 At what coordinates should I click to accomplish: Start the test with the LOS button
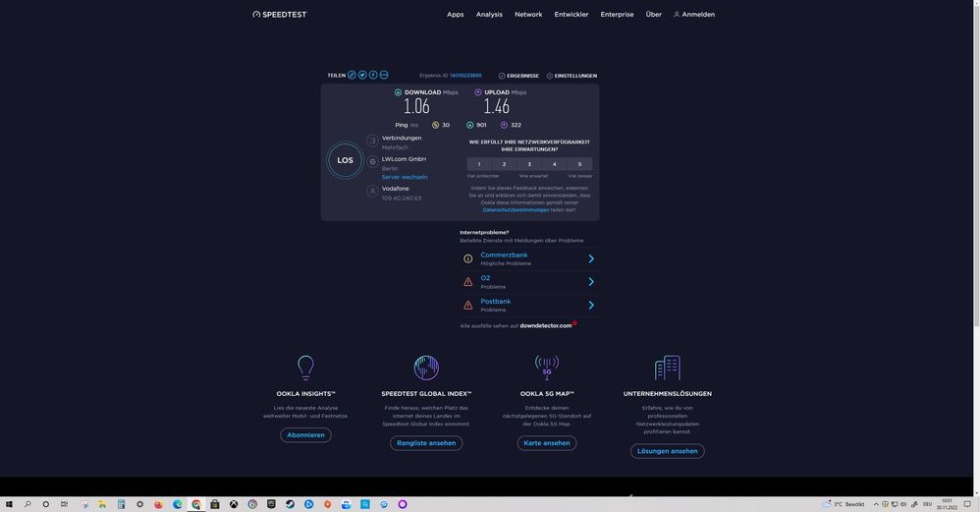[x=345, y=160]
